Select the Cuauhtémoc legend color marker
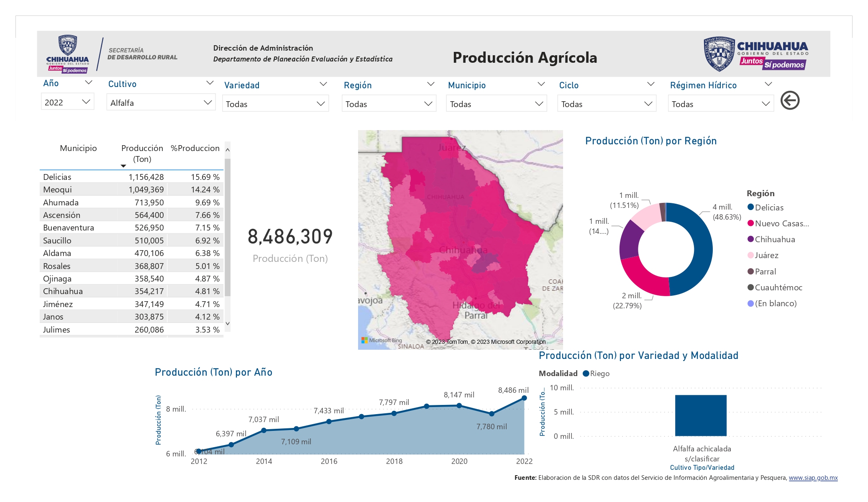Image resolution: width=868 pixels, height=502 pixels. pyautogui.click(x=750, y=287)
